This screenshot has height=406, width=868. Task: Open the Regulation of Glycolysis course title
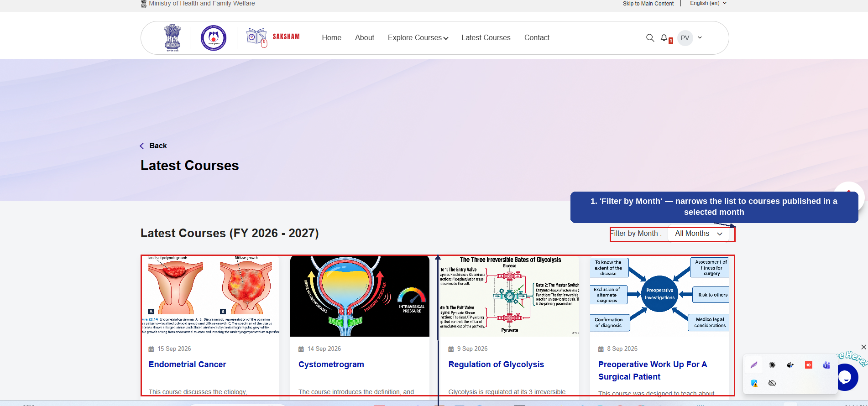tap(496, 364)
